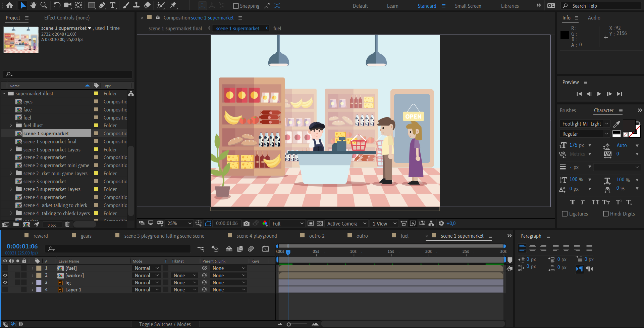
Task: Enable the Hindi Digits checkbox
Action: [605, 214]
